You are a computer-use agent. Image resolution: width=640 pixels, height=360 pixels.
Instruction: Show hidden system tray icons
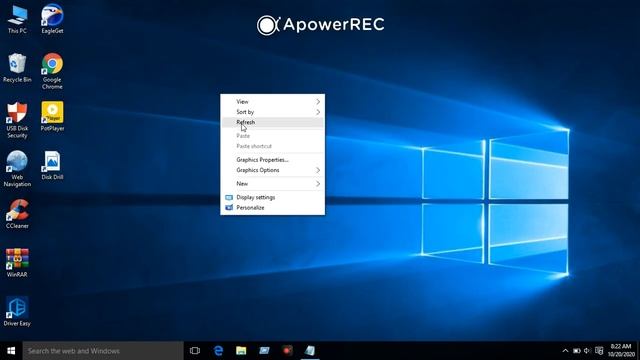(565, 351)
